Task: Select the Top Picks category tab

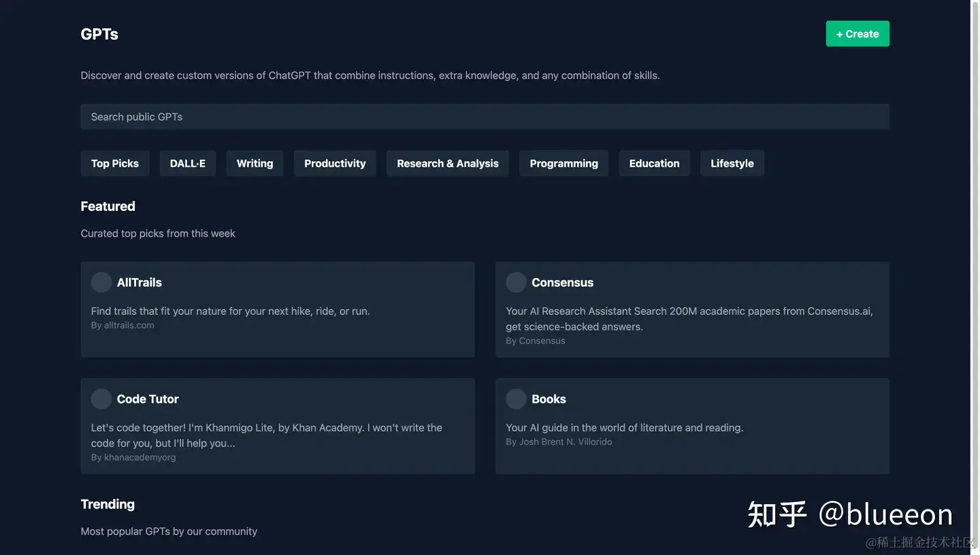Action: (115, 163)
